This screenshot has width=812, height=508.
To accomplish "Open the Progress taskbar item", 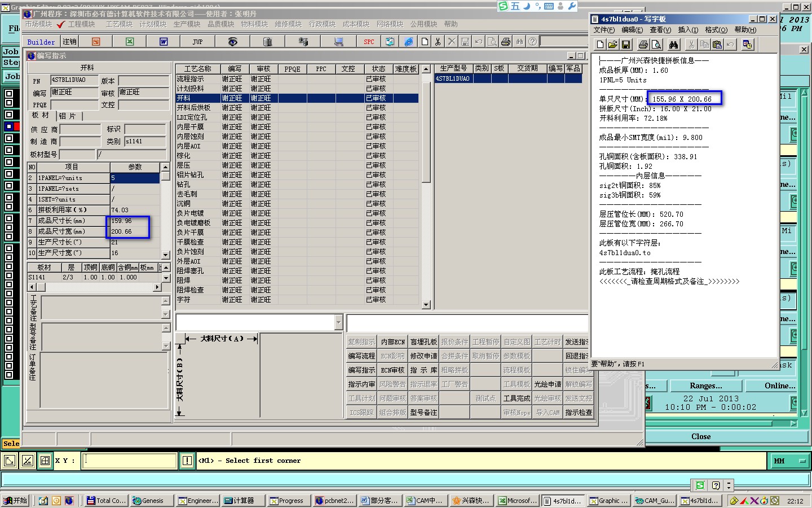I will pyautogui.click(x=289, y=501).
